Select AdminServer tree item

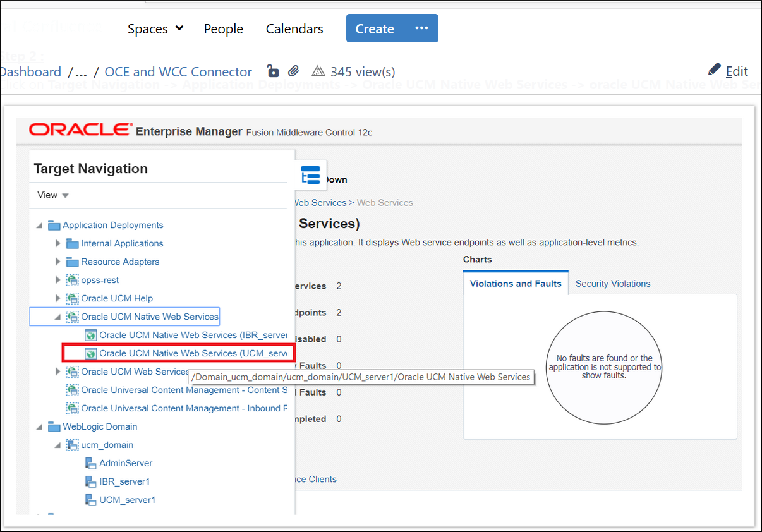coord(126,464)
